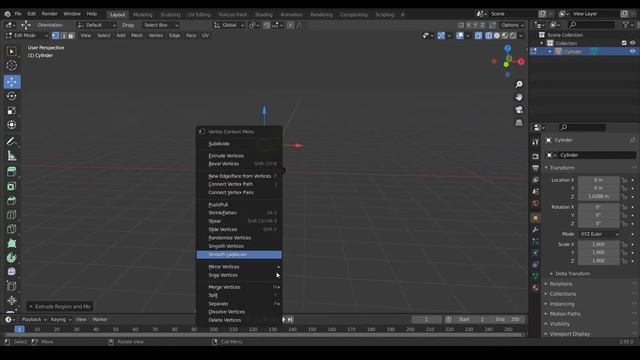Select the Bevel tool
The image size is (640, 360).
(12, 200)
